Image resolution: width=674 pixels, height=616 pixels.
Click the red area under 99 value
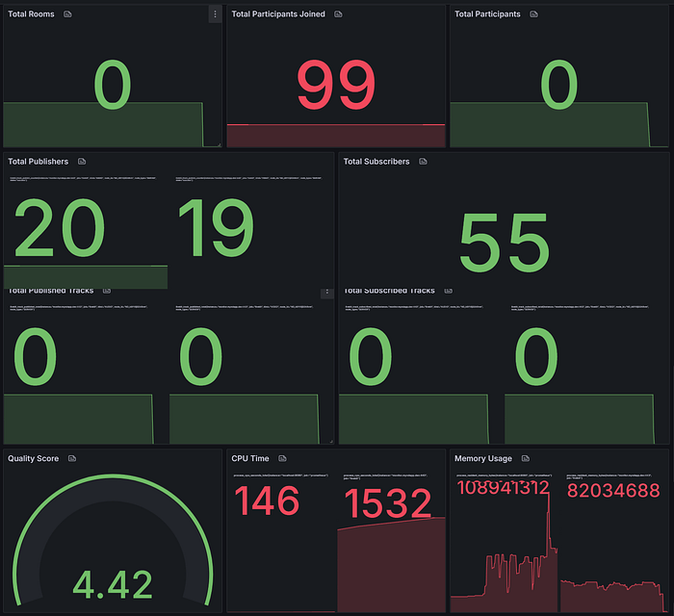[336, 136]
